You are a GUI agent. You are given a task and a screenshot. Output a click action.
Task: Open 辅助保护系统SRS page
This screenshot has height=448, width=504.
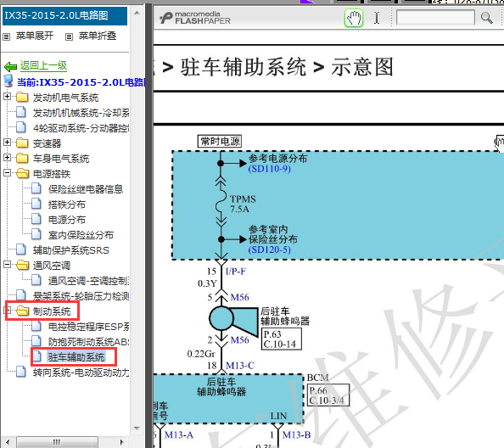click(x=71, y=250)
